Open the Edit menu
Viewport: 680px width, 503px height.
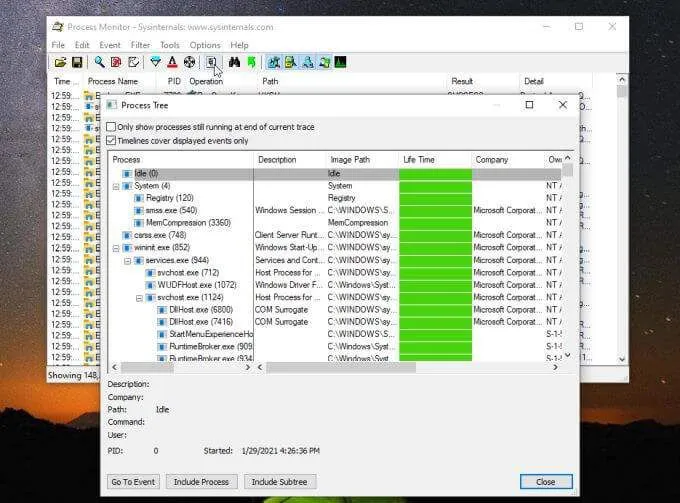[82, 45]
